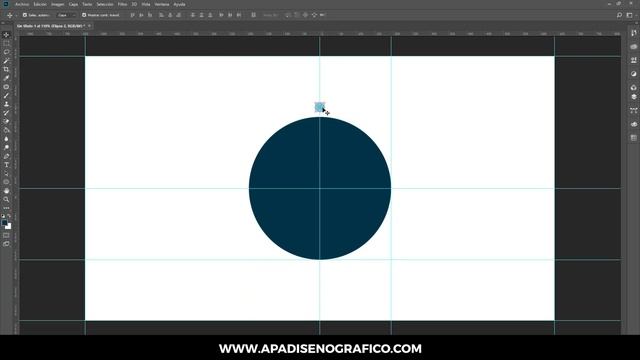Select the Ellipse shape tool
The width and height of the screenshot is (640, 360).
pyautogui.click(x=6, y=182)
